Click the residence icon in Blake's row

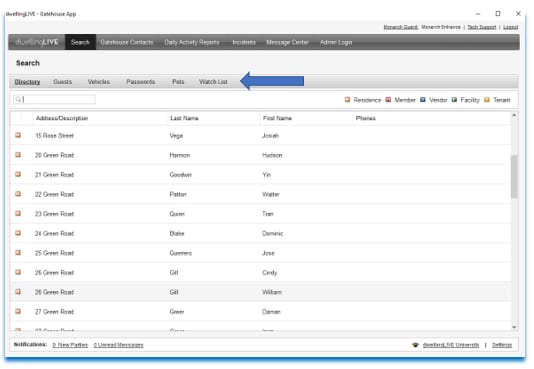coord(18,233)
